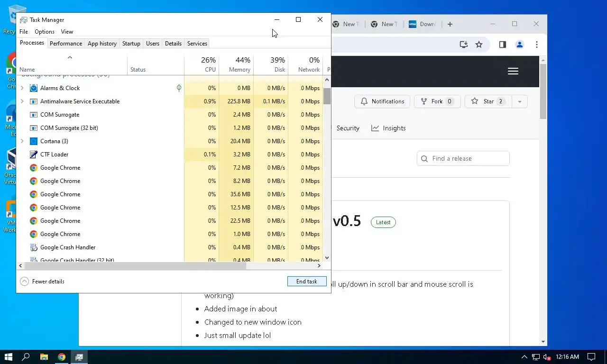Open the File menu in Task Manager
Image resolution: width=607 pixels, height=364 pixels.
tap(24, 32)
